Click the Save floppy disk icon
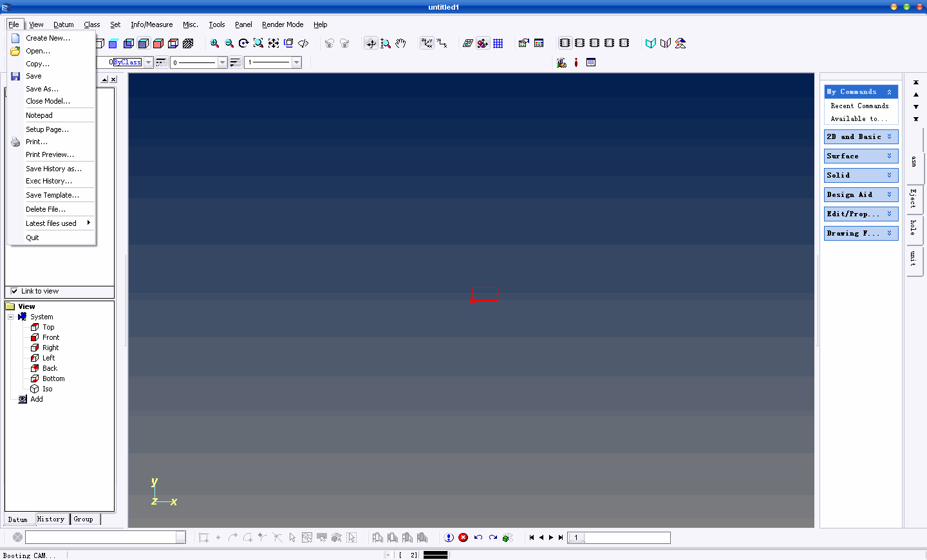Screen dimensions: 927x560 [15, 76]
